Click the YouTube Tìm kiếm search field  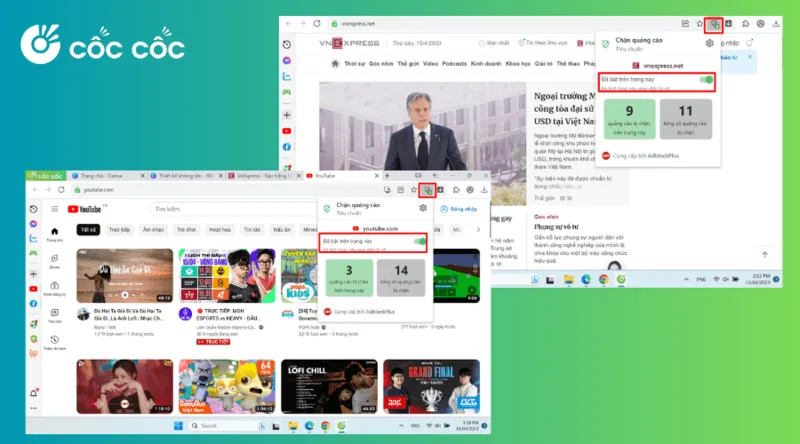tap(232, 209)
